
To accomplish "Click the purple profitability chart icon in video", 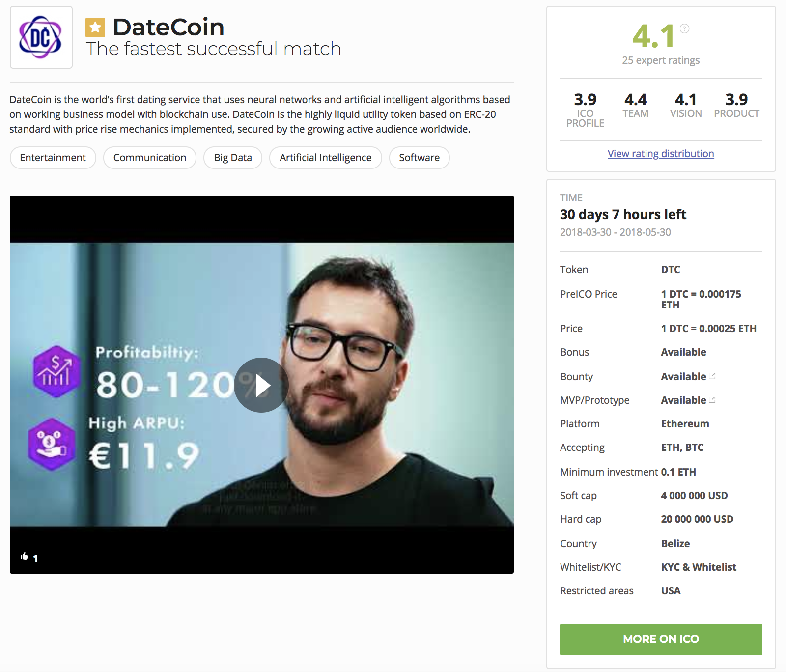I will tap(56, 372).
